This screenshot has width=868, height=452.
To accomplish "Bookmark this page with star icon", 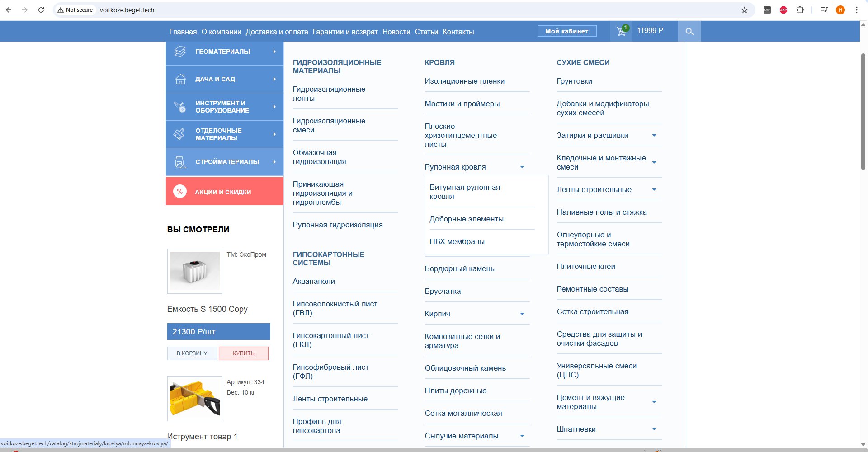I will pyautogui.click(x=745, y=10).
